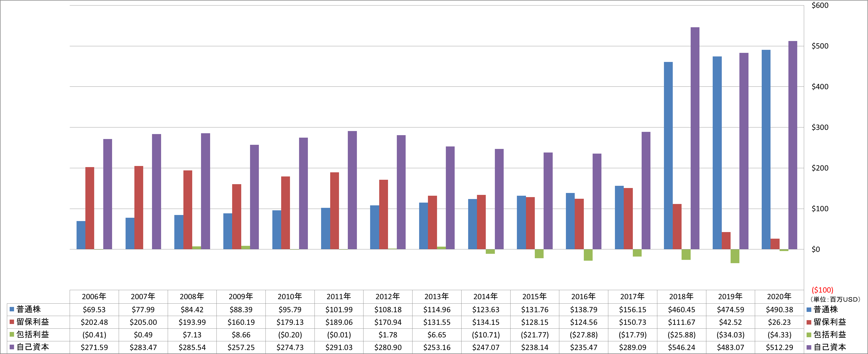This screenshot has height=354, width=868.
Task: Click the $1.78 cell for 2012
Action: click(388, 335)
